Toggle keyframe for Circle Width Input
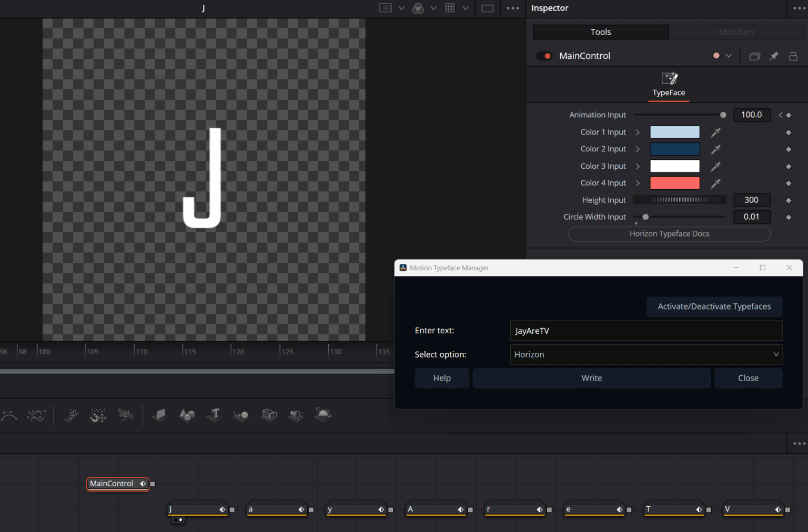The height and width of the screenshot is (532, 808). [x=789, y=217]
